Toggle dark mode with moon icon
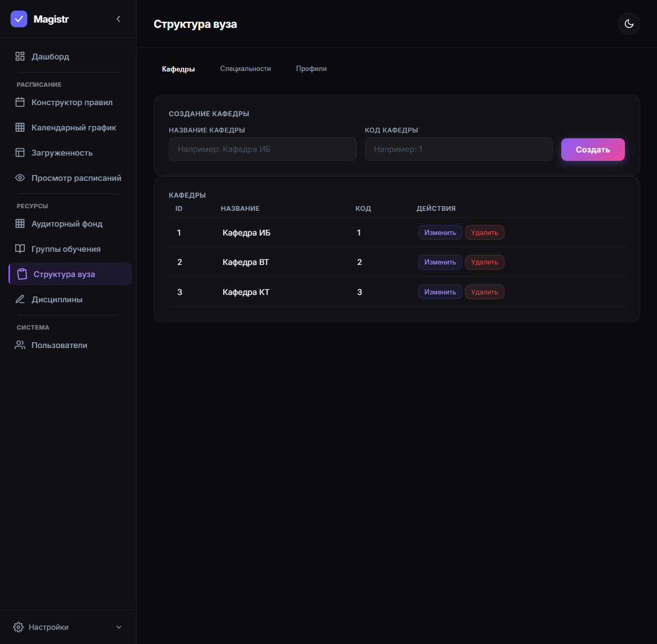Screen dimensions: 657x644 coord(629,24)
